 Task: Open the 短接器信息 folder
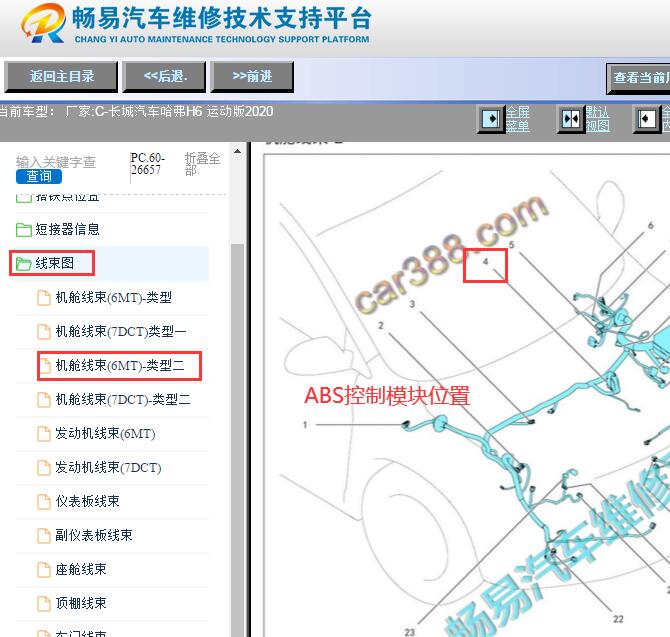(x=68, y=229)
